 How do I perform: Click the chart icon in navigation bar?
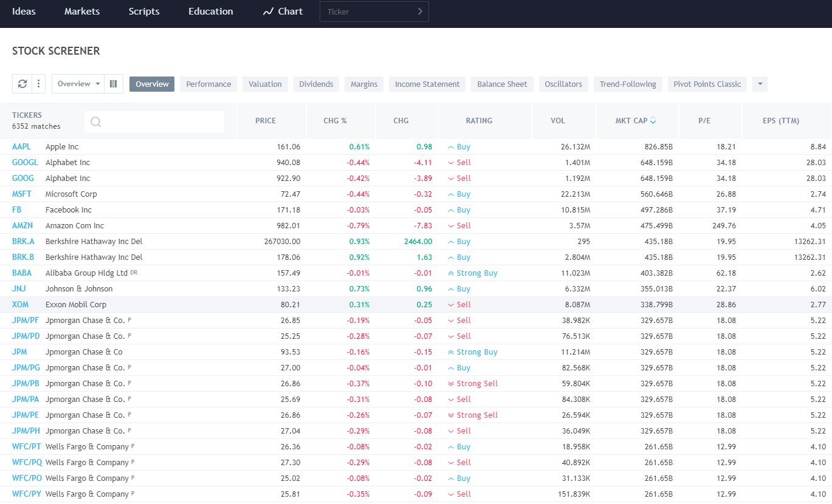click(268, 12)
